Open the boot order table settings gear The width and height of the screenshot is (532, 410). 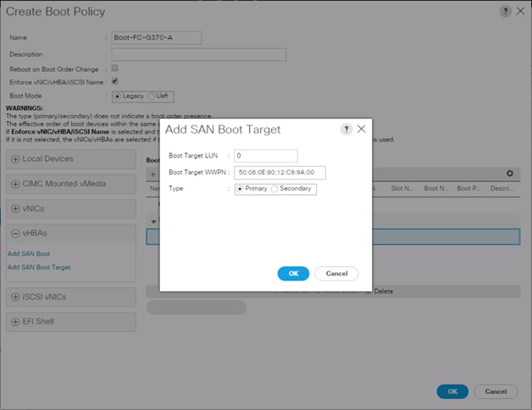[510, 174]
